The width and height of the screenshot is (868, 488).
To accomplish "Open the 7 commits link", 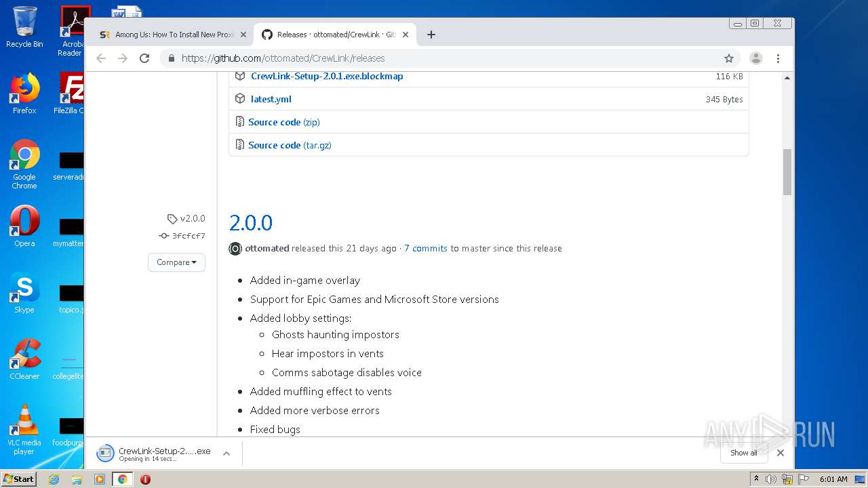I will coord(426,248).
